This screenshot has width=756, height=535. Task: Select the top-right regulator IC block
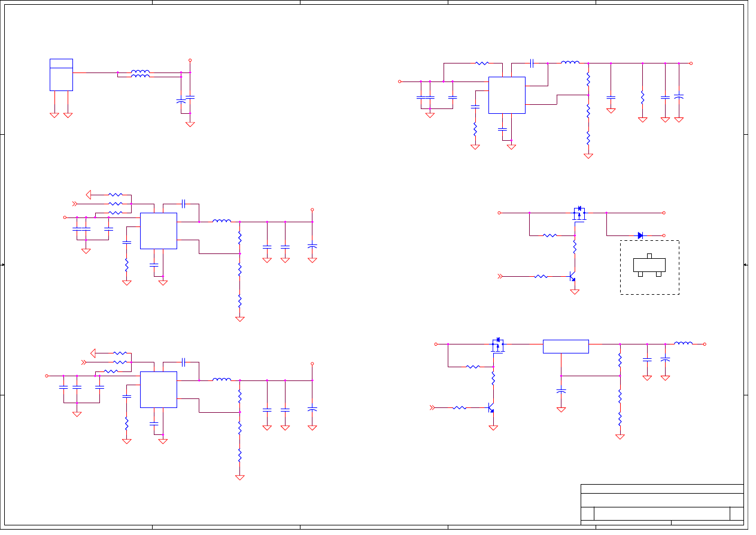point(506,95)
